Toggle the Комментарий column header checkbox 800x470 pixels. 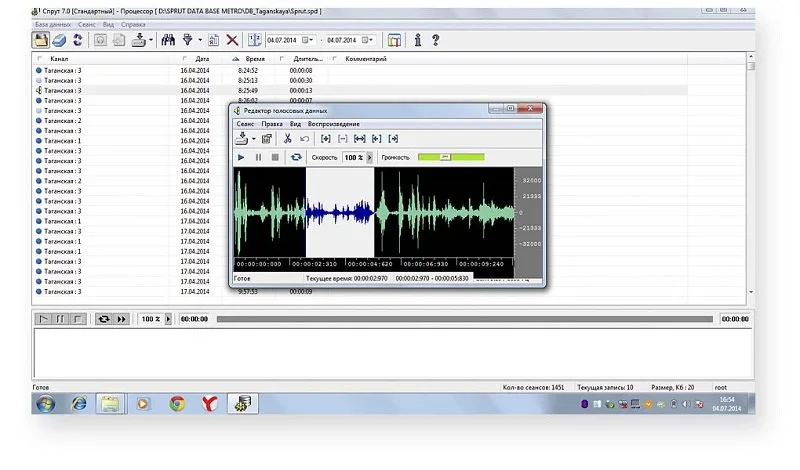coord(334,59)
